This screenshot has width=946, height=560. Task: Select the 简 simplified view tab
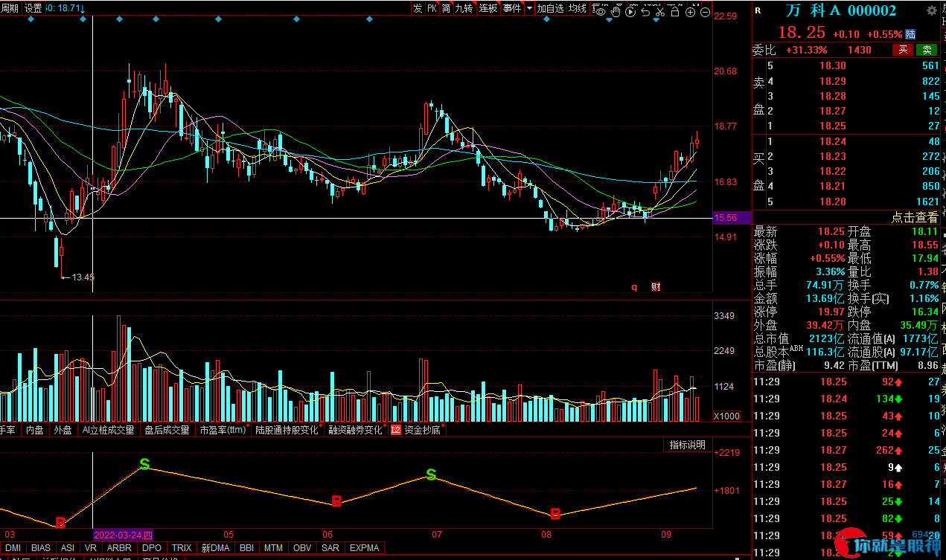(x=446, y=8)
